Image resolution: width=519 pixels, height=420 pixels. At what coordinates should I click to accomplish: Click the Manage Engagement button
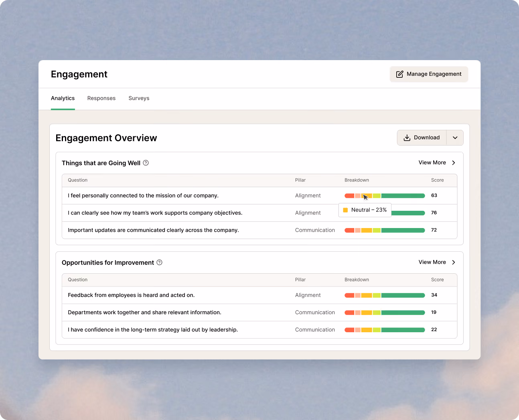tap(429, 74)
